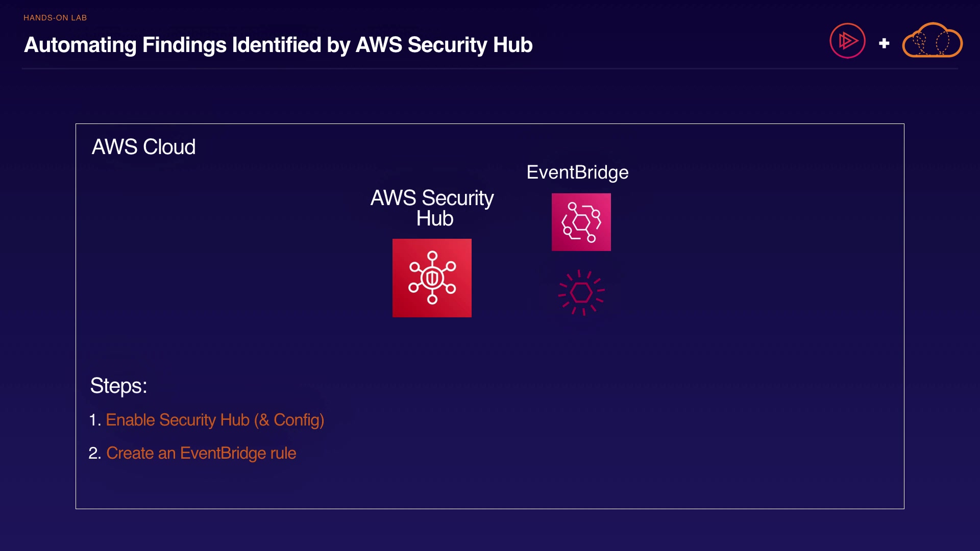This screenshot has width=980, height=551.
Task: Click the AWS Cloud label
Action: click(x=143, y=147)
